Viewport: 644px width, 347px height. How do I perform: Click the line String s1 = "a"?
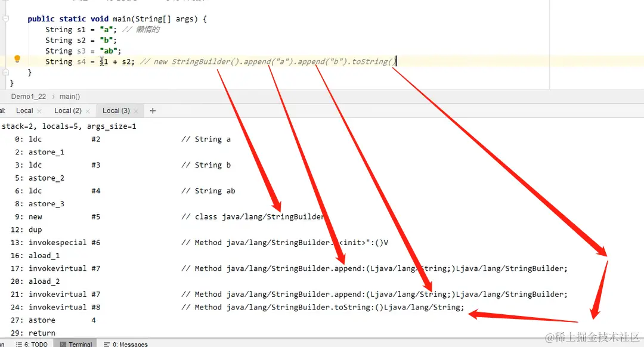[x=81, y=30]
